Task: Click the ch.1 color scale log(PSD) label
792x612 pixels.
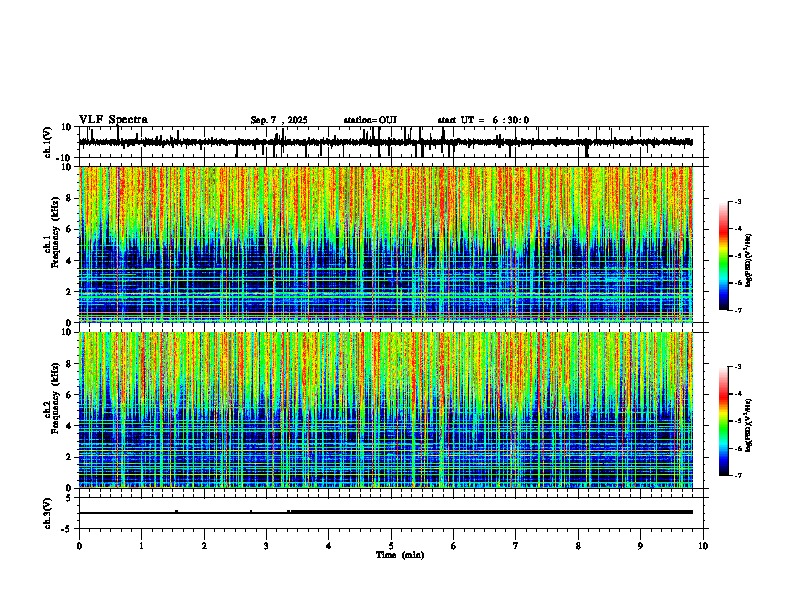Action: [749, 260]
